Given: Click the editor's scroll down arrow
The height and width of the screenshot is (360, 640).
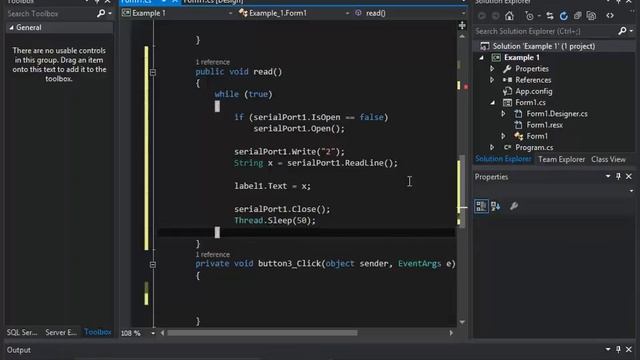Looking at the screenshot, I should 462,322.
